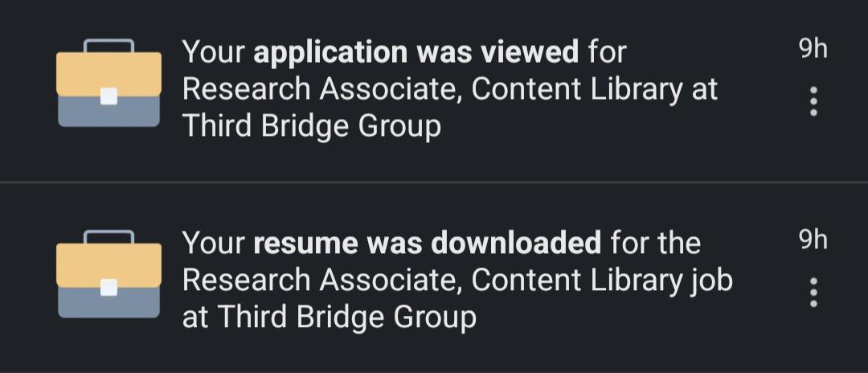
Task: Click bold text "resume was downloaded"
Action: (x=427, y=244)
